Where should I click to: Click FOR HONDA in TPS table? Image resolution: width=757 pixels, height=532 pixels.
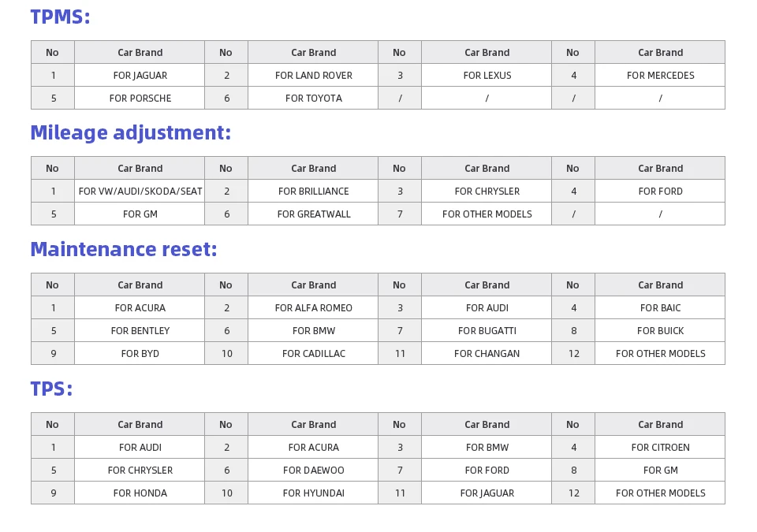pyautogui.click(x=140, y=493)
